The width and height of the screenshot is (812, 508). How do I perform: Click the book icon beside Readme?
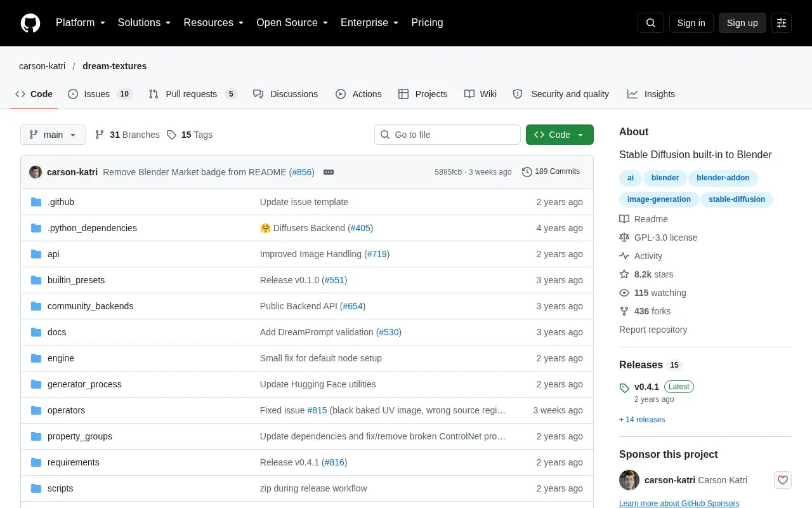624,219
